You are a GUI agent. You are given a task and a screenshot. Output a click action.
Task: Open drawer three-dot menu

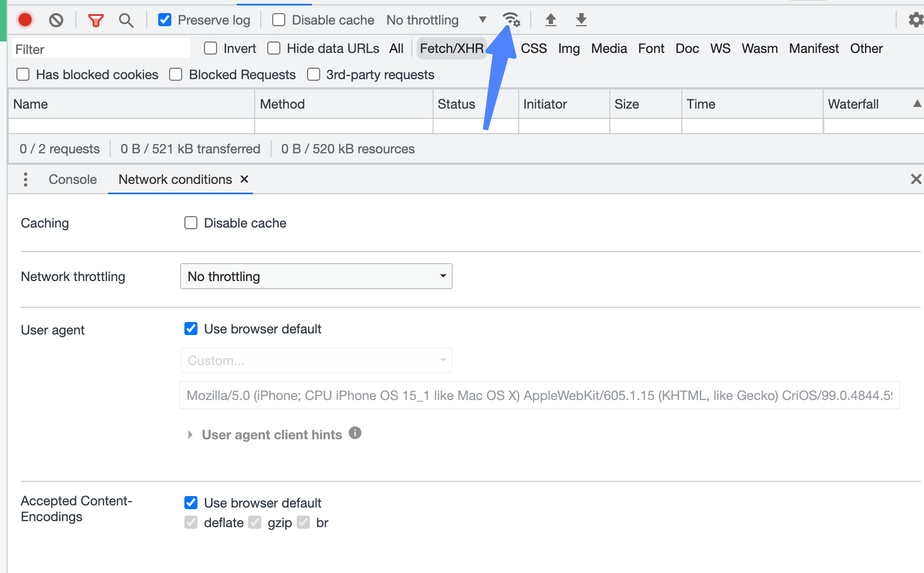point(26,180)
